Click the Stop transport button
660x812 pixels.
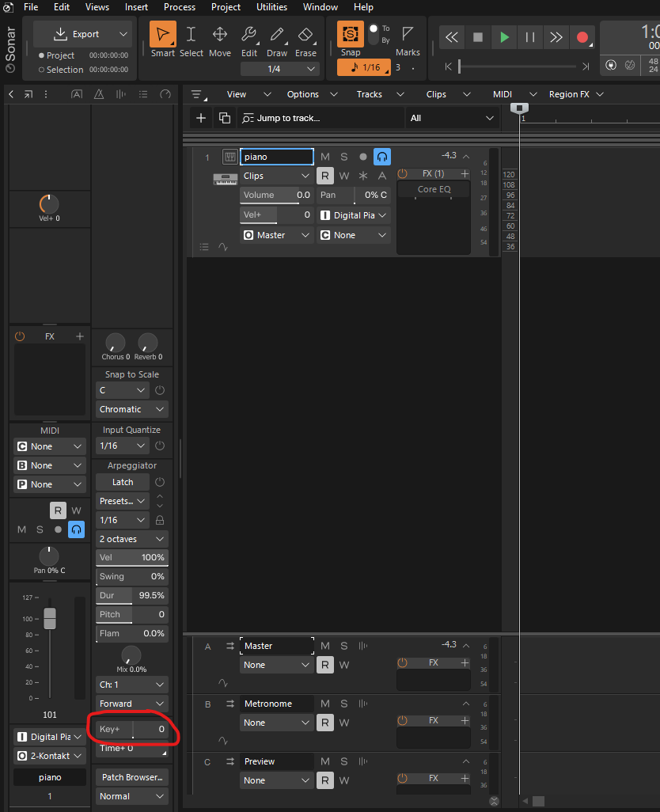tap(477, 37)
